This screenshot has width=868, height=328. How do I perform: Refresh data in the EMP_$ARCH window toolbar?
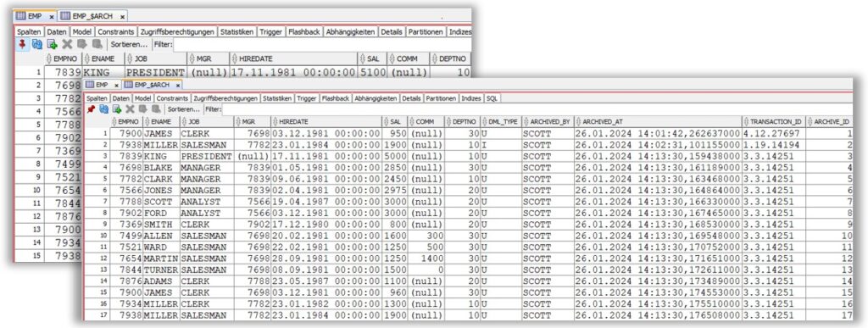103,109
